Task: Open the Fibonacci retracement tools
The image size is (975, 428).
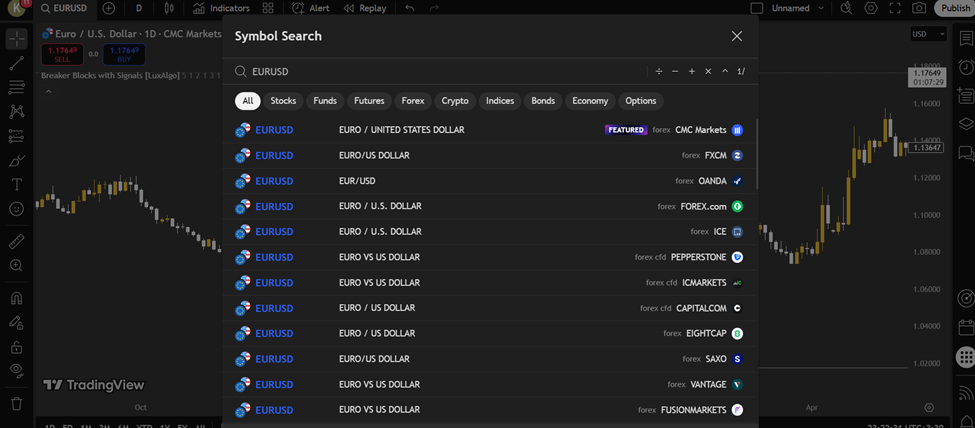Action: (17, 87)
